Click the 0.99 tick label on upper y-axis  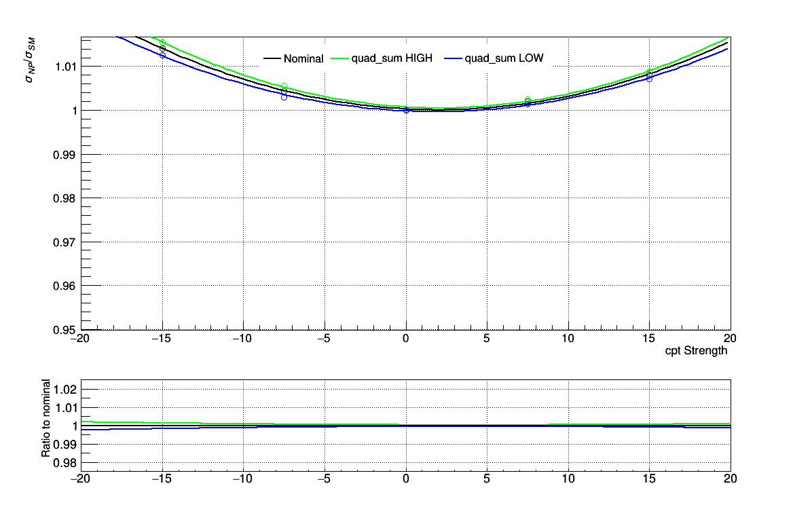click(x=64, y=155)
